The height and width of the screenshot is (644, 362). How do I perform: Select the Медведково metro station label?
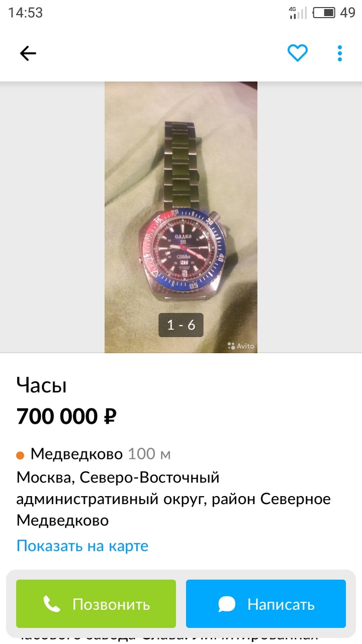pyautogui.click(x=76, y=454)
